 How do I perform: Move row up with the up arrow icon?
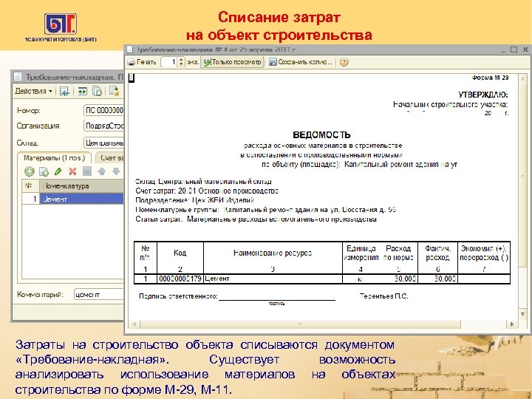pyautogui.click(x=102, y=171)
